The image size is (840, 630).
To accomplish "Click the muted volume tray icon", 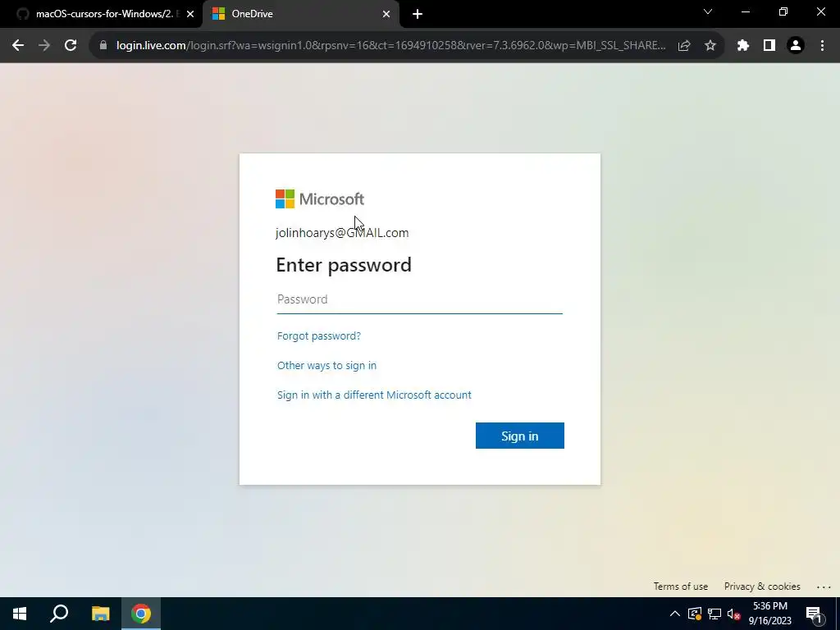I will click(x=734, y=614).
